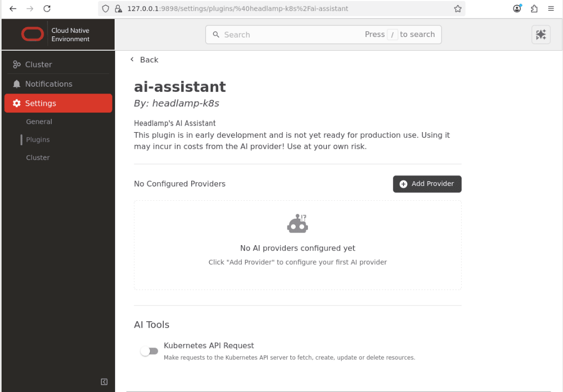This screenshot has width=563, height=392.
Task: Switch to General settings
Action: (39, 121)
